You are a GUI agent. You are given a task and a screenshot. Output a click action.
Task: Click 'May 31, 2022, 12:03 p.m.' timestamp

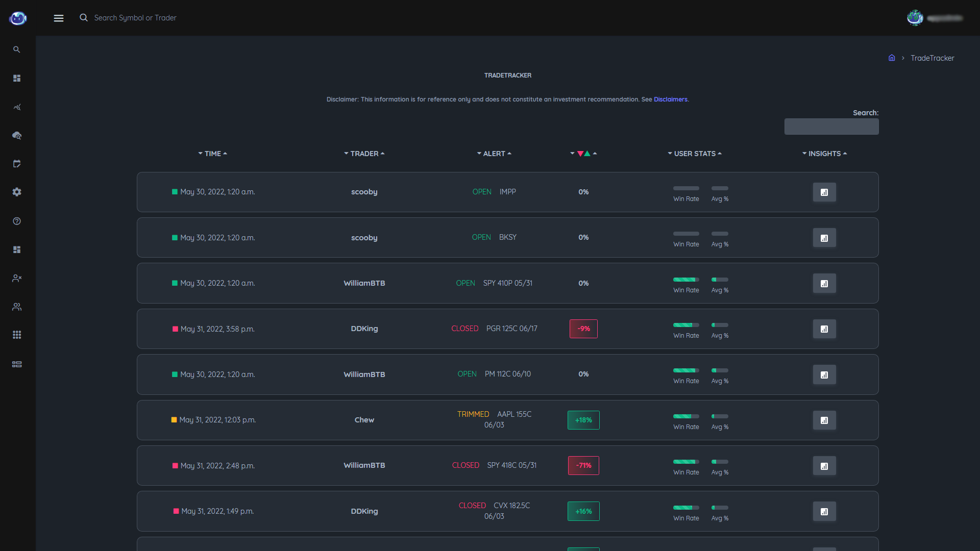click(217, 420)
